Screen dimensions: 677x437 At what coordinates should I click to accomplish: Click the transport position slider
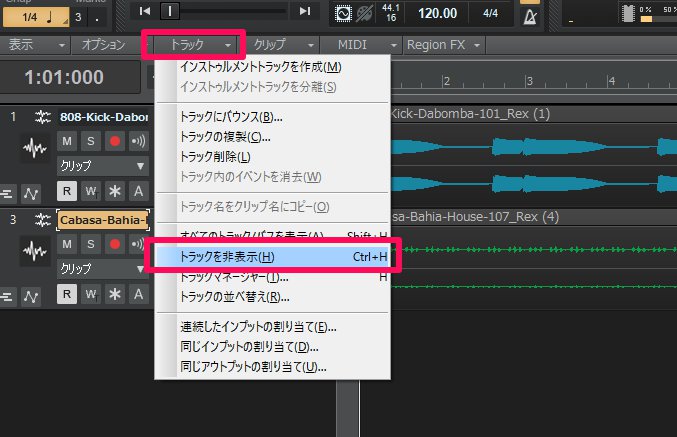(x=170, y=11)
